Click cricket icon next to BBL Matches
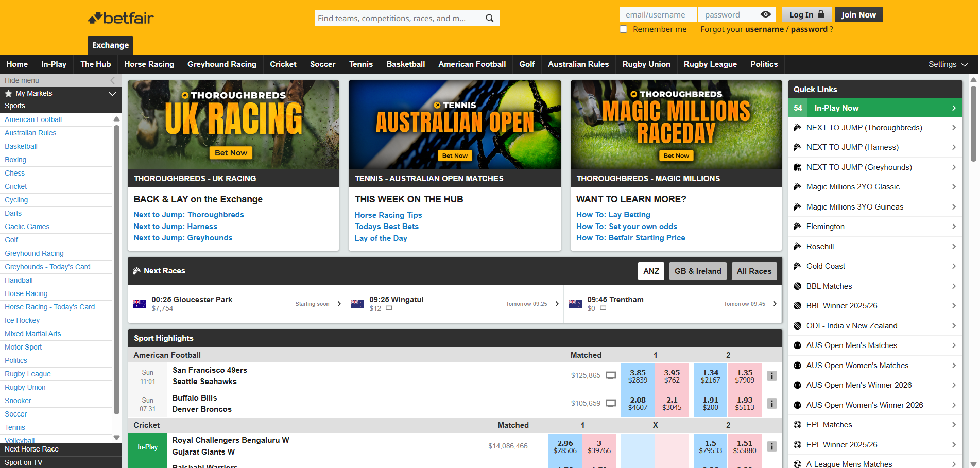The image size is (980, 468). [x=797, y=286]
